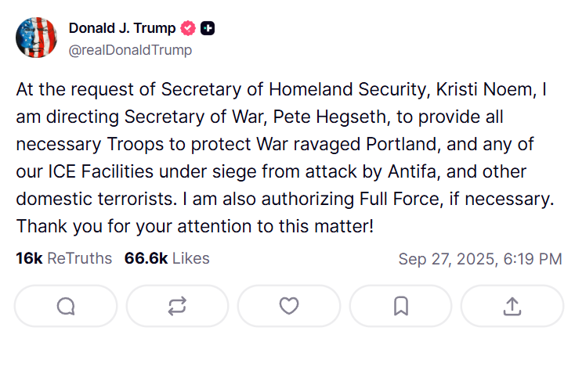Image resolution: width=575 pixels, height=392 pixels.
Task: Click the red verified checkmark badge
Action: pyautogui.click(x=188, y=29)
